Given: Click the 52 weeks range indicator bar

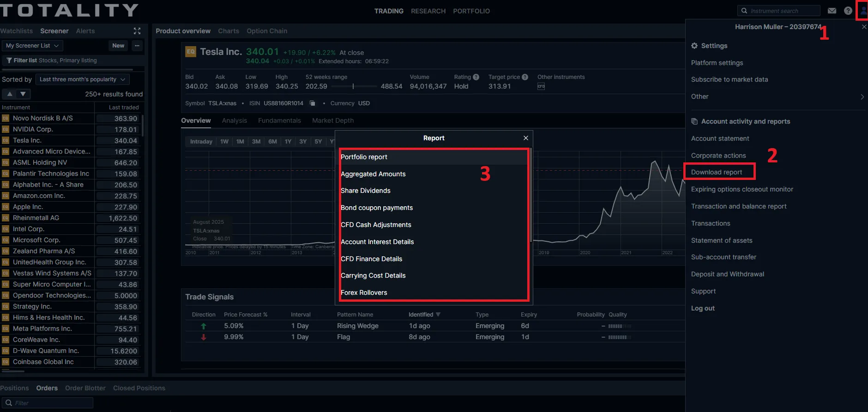Looking at the screenshot, I should 354,86.
